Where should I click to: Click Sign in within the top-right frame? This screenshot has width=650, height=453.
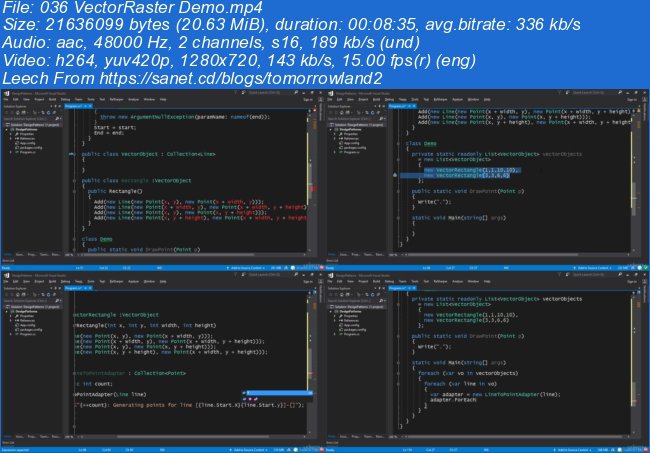point(631,99)
